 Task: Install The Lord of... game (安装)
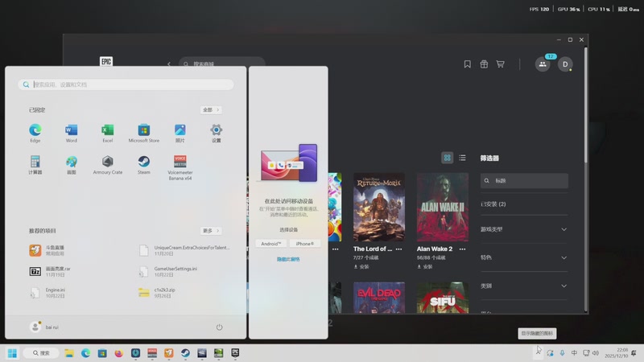[x=361, y=267]
